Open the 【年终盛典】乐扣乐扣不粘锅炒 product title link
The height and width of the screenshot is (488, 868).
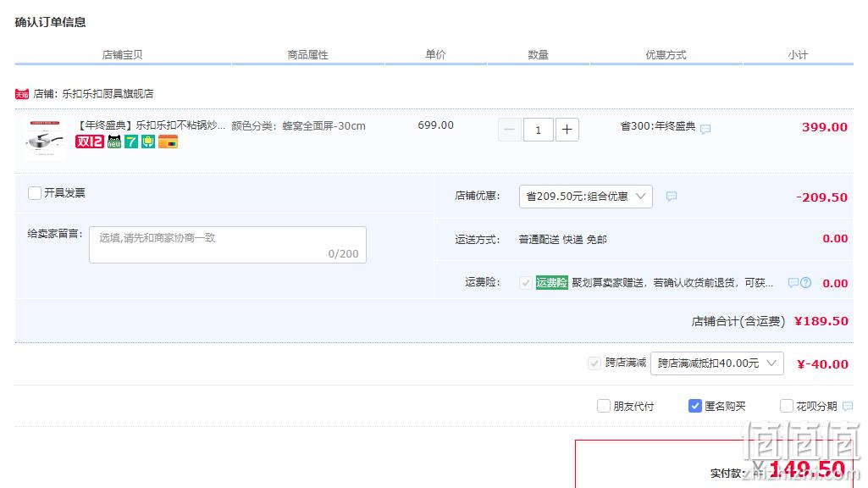[150, 125]
